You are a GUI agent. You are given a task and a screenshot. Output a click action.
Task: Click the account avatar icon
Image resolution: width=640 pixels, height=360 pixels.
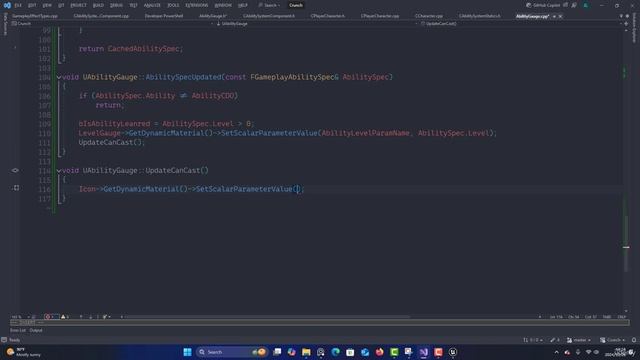click(586, 5)
